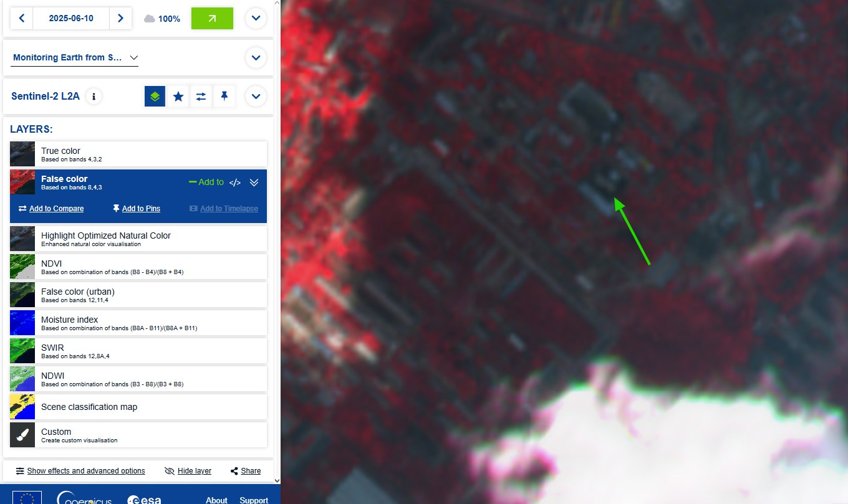Select the layers stack icon
Viewport: 848px width, 504px height.
(x=155, y=97)
